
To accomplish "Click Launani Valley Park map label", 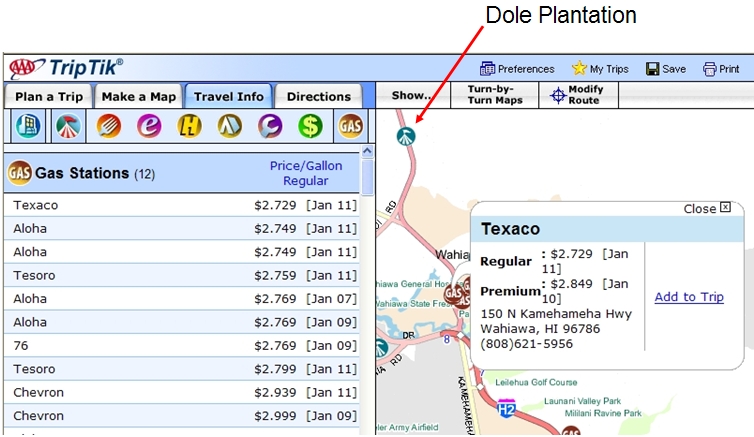I will click(x=582, y=401).
